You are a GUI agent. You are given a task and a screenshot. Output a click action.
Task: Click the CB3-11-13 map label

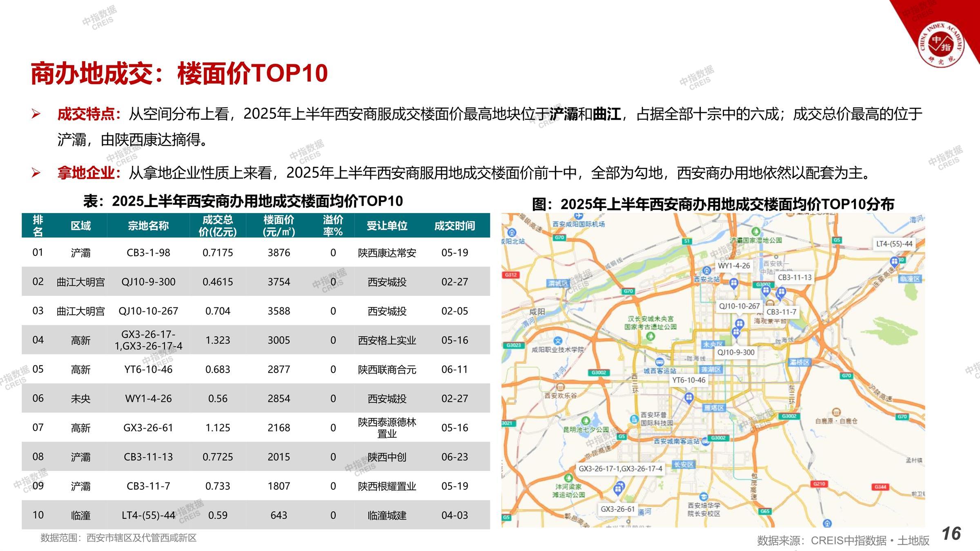[x=794, y=278]
